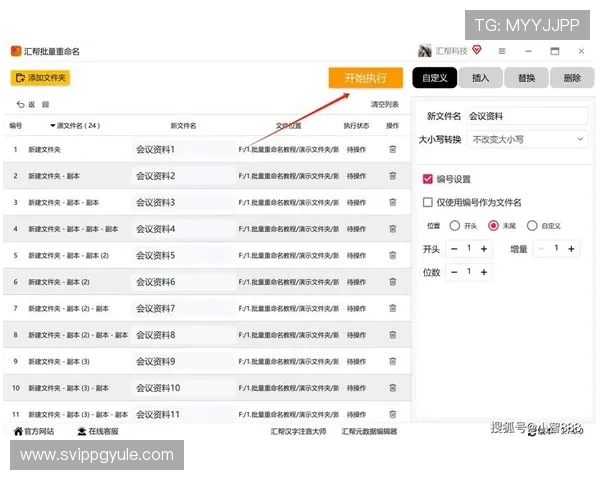Image resolution: width=600 pixels, height=480 pixels.
Task: Click the 新文件名 input field
Action: (527, 116)
